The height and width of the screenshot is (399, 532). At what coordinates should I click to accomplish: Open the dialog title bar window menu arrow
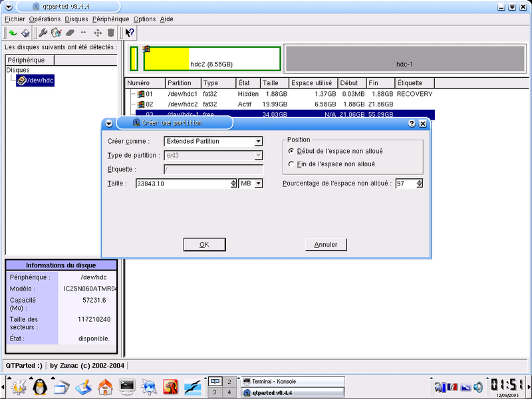[108, 124]
